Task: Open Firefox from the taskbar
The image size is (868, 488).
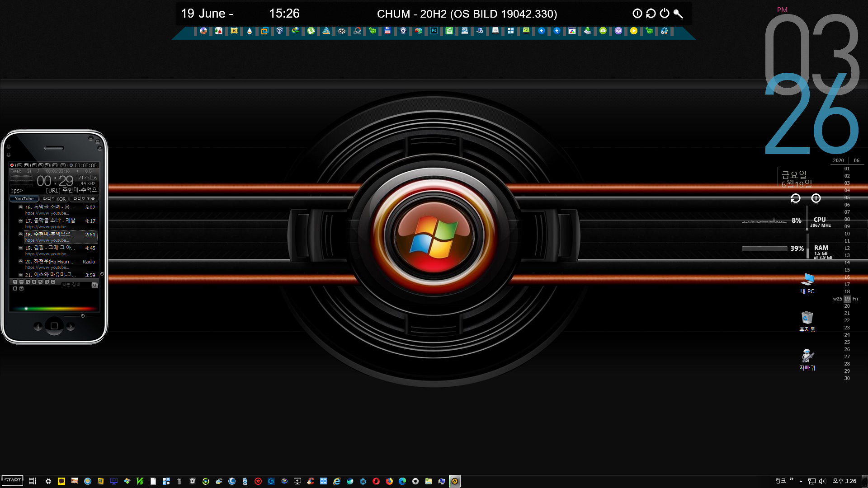Action: [389, 481]
